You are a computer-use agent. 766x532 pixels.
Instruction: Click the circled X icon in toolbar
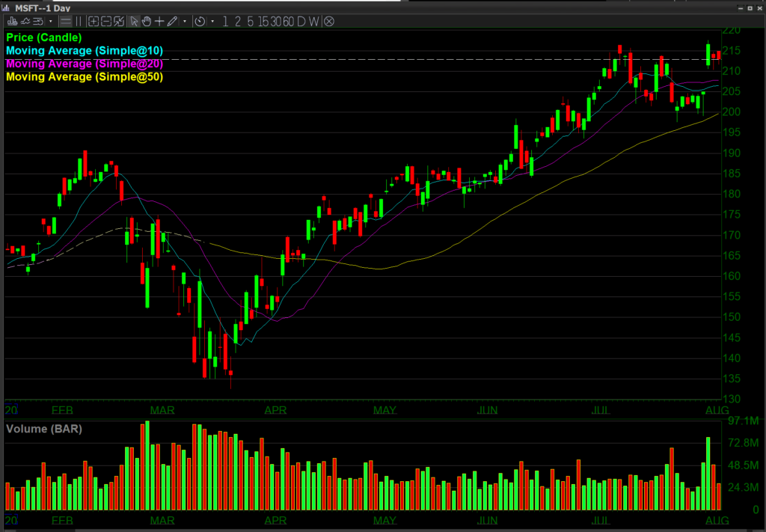point(329,21)
